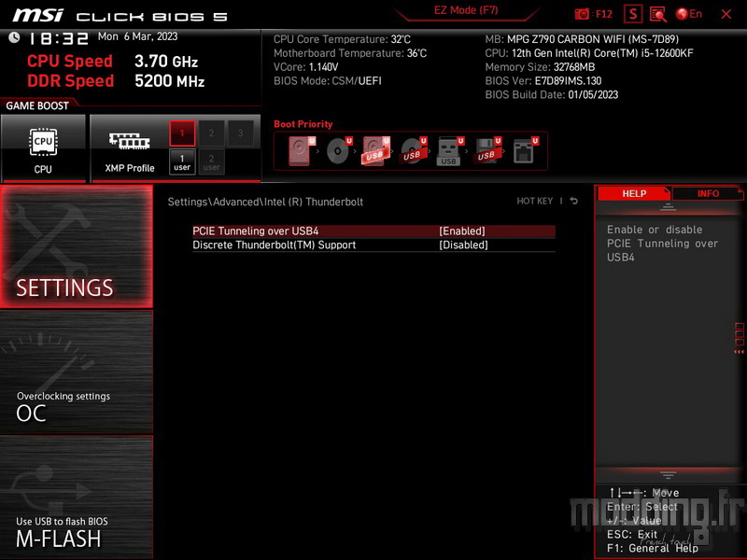Go back with the return arrow icon
This screenshot has width=747, height=560.
point(573,201)
